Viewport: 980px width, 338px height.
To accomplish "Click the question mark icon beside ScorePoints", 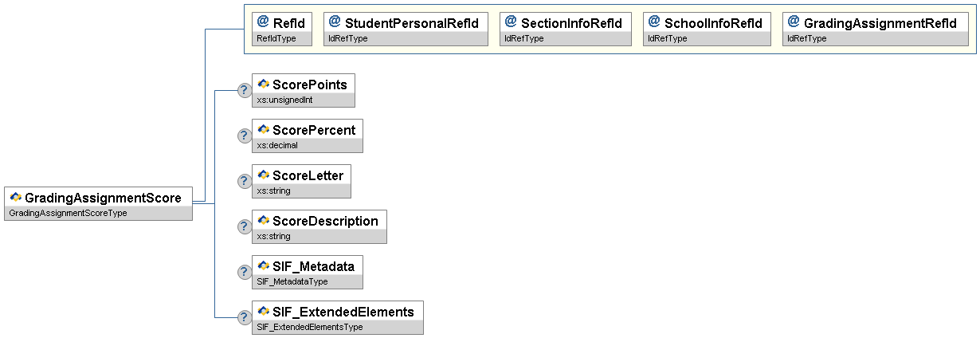I will pos(245,90).
